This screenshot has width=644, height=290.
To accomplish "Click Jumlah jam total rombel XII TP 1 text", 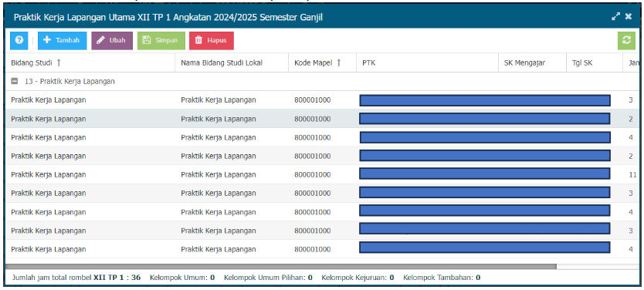I will click(76, 278).
